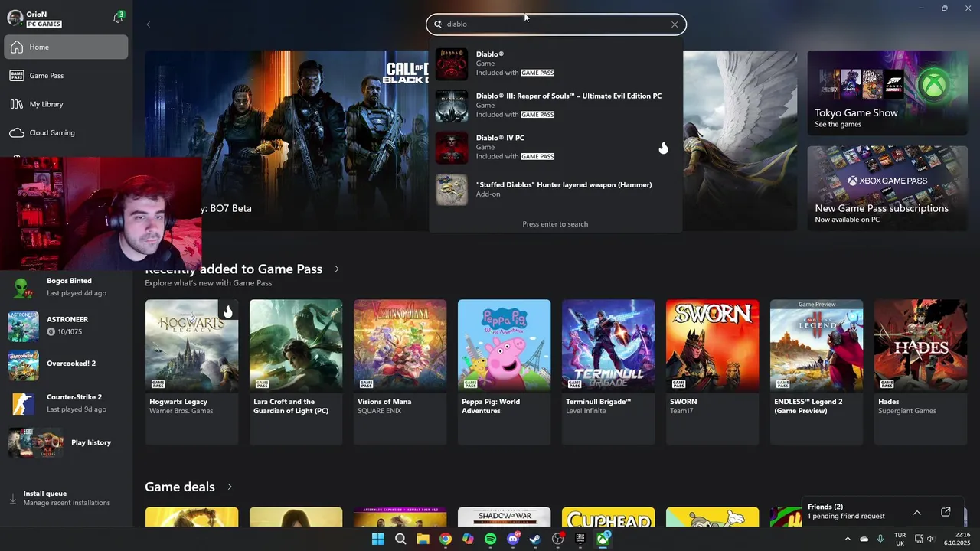Click the Windows Start button
This screenshot has width=980, height=551.
point(377,539)
